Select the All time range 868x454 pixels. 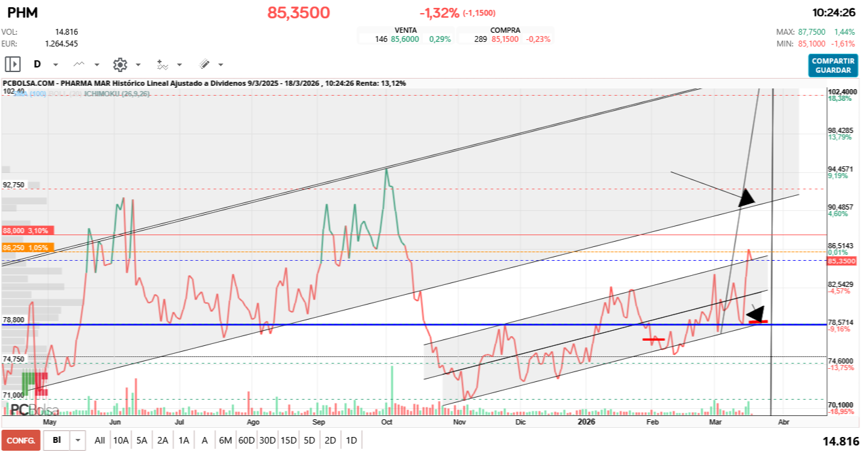100,440
